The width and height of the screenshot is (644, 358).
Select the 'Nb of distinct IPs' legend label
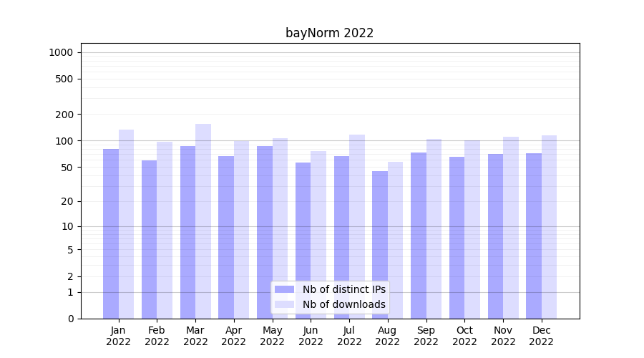pos(343,289)
